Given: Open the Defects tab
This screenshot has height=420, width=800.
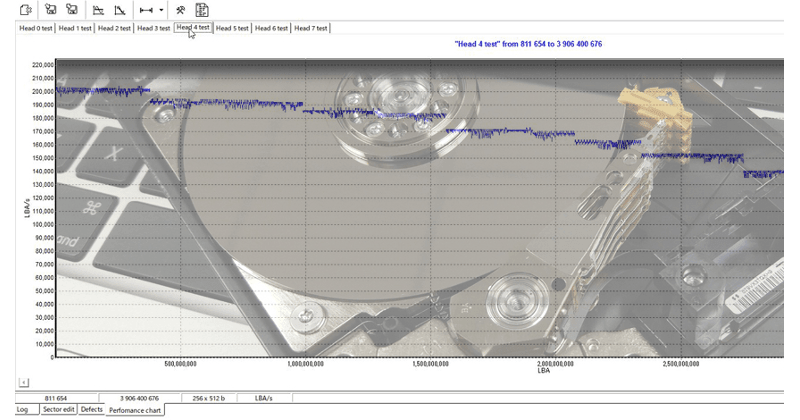Looking at the screenshot, I should (x=92, y=410).
